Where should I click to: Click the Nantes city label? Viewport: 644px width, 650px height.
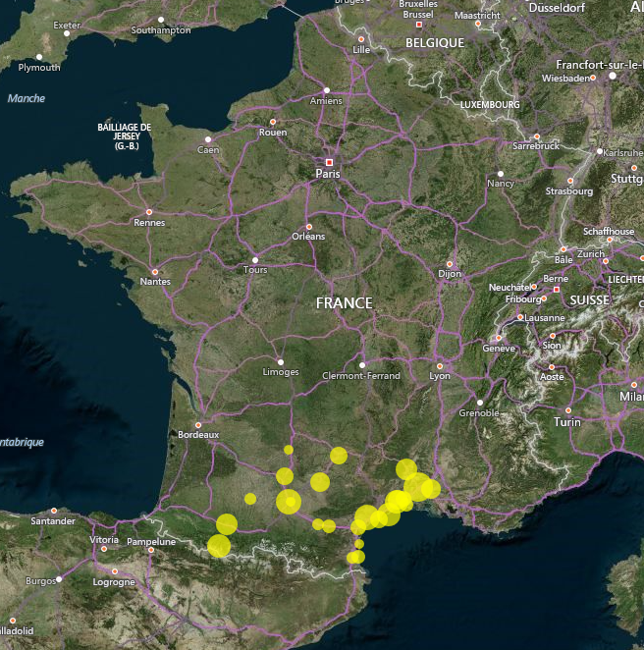[x=155, y=282]
